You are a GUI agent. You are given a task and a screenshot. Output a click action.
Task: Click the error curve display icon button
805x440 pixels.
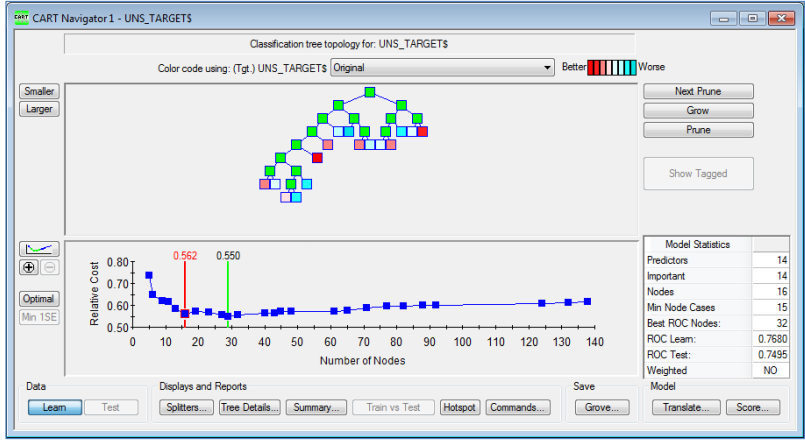39,249
